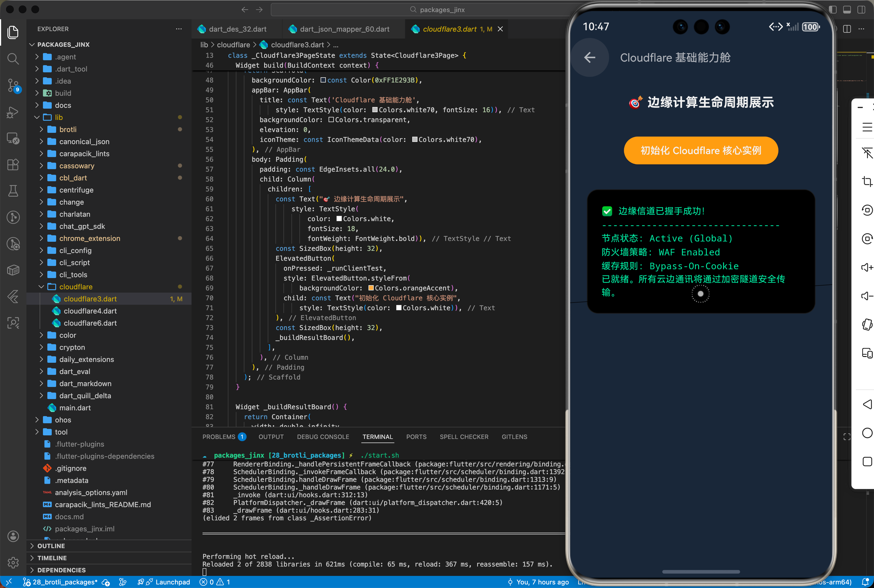
Task: Click the emulator crop screenshot tool
Action: pos(867,182)
